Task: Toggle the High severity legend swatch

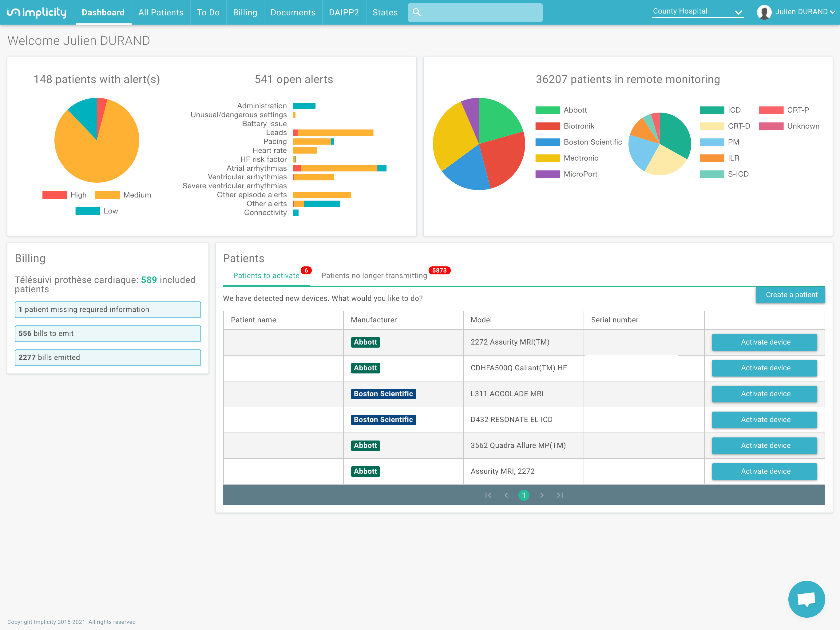Action: [55, 195]
